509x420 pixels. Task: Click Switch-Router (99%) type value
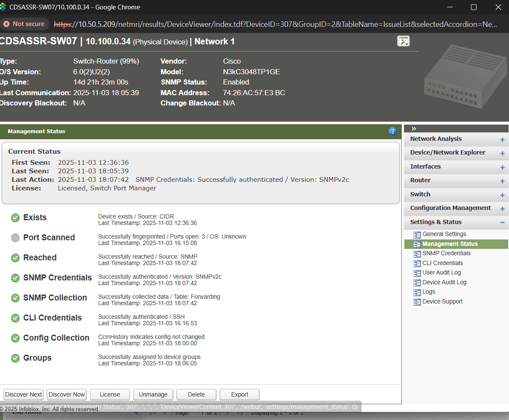pyautogui.click(x=106, y=61)
